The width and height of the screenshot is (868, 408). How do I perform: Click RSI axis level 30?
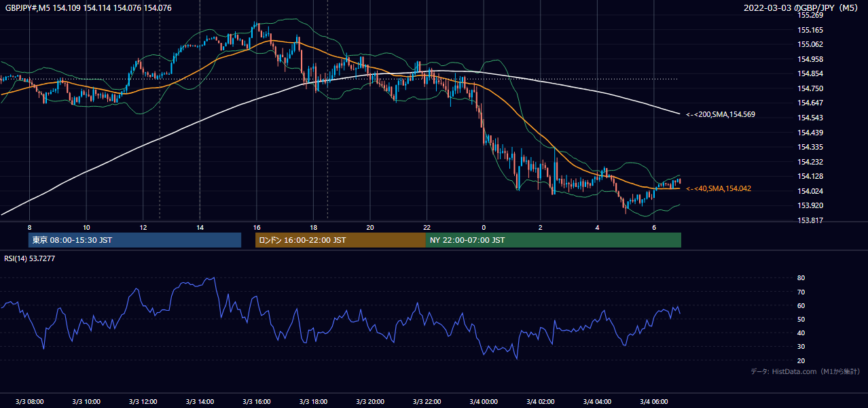tap(801, 347)
